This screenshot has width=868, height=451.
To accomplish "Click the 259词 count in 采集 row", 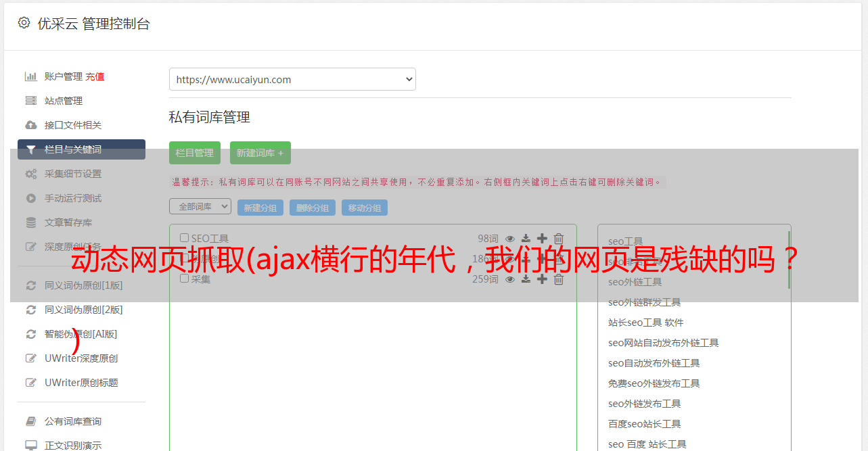I will pos(485,279).
